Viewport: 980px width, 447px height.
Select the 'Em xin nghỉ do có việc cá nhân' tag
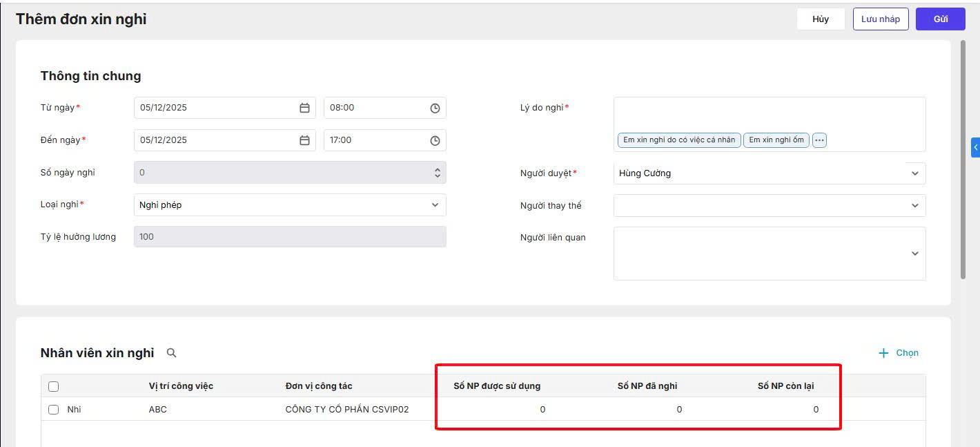679,140
